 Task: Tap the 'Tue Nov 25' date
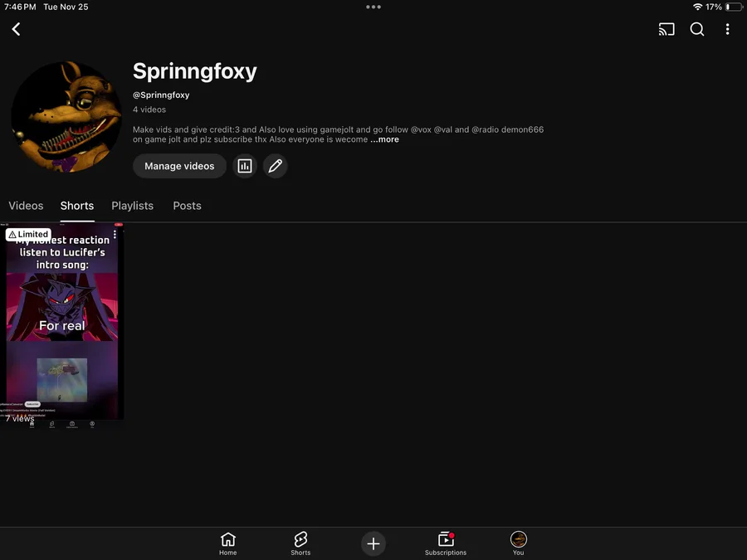point(66,7)
